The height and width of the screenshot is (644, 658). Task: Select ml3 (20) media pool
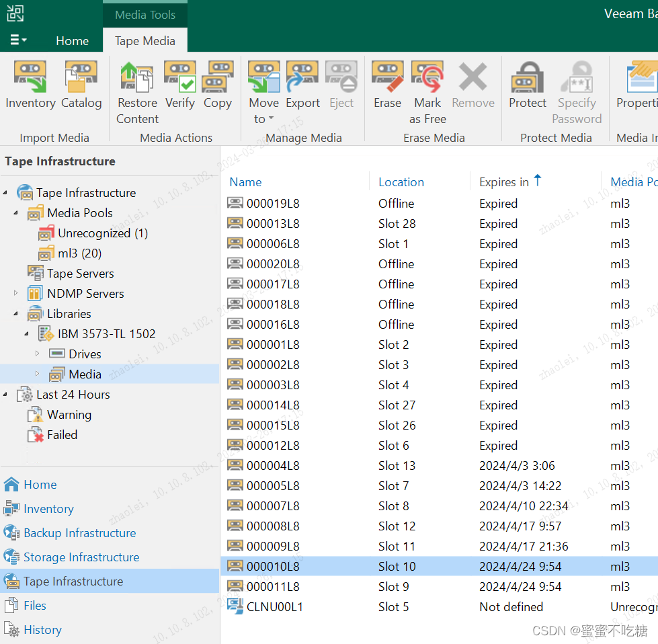pos(79,253)
